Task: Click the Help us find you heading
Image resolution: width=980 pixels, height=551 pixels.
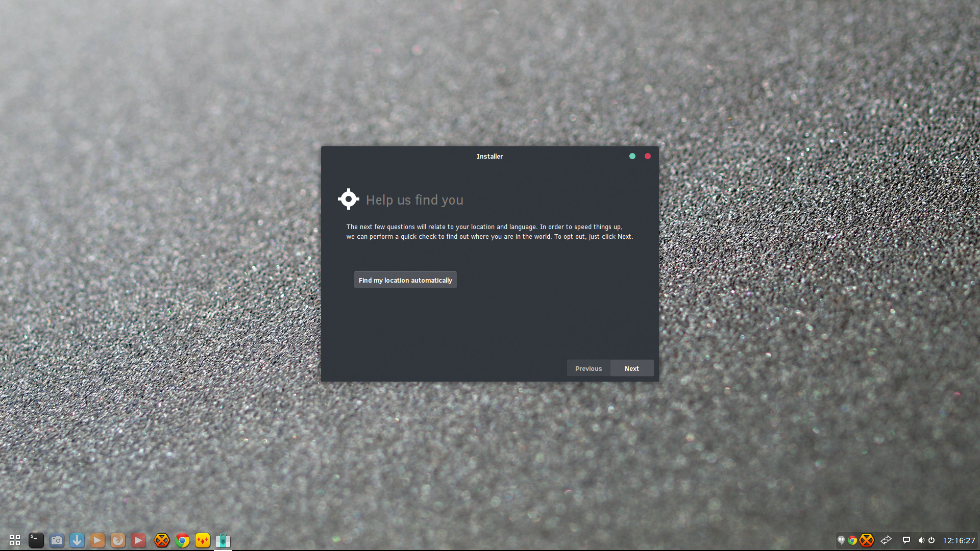Action: pos(414,200)
